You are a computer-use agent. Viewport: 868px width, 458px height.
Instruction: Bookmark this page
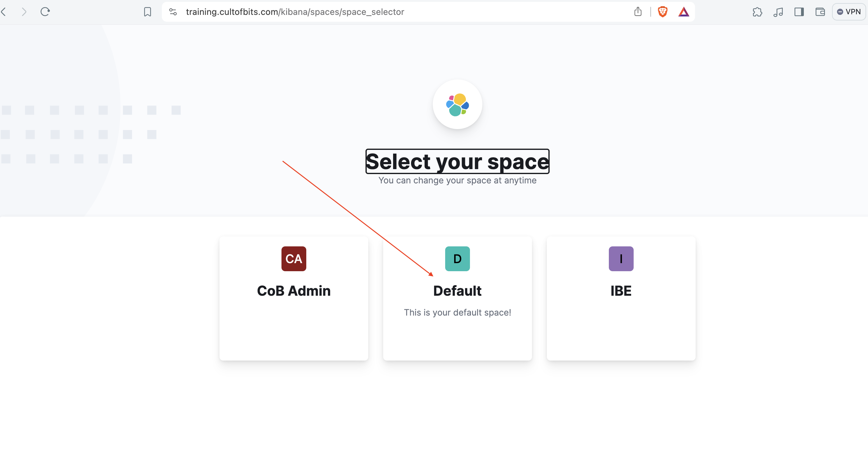[147, 12]
